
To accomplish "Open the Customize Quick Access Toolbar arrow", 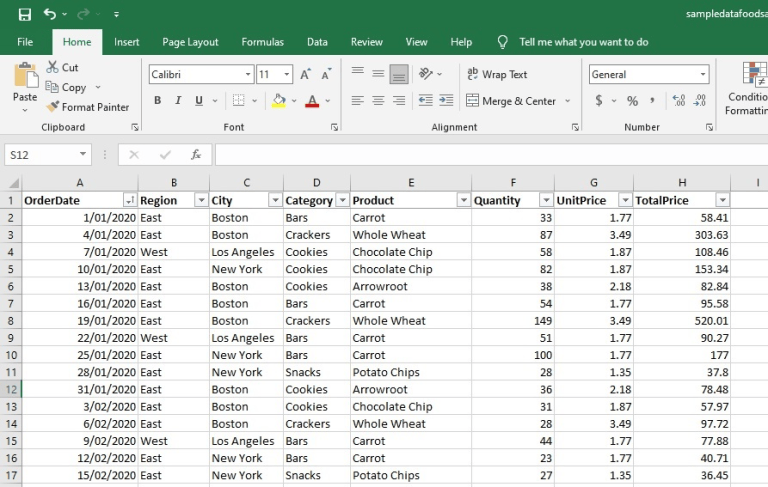I will [116, 15].
